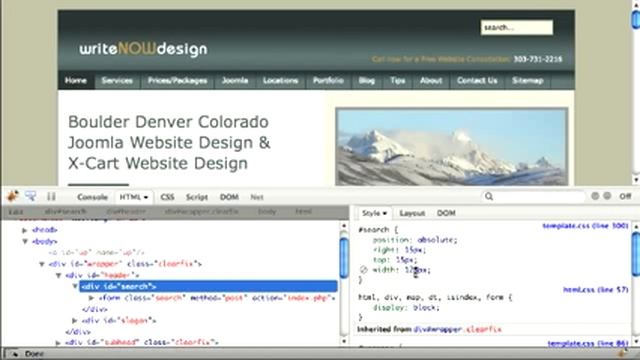Collapse the div id header node
Viewport: 640px width, 360px height.
[x=58, y=276]
